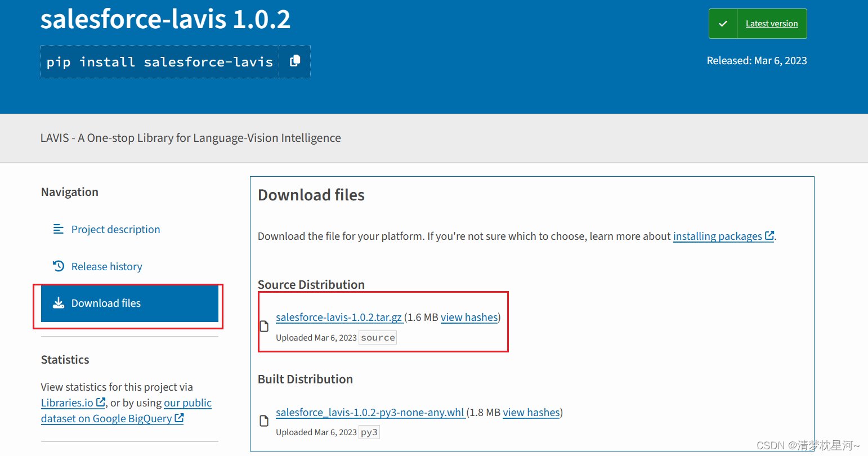Click the Source Distribution heading

(311, 284)
